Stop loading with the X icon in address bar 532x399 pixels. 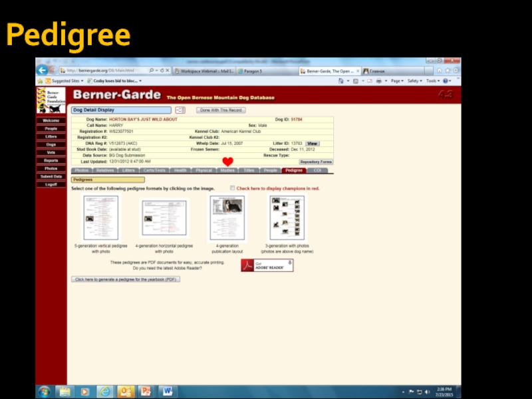point(168,70)
